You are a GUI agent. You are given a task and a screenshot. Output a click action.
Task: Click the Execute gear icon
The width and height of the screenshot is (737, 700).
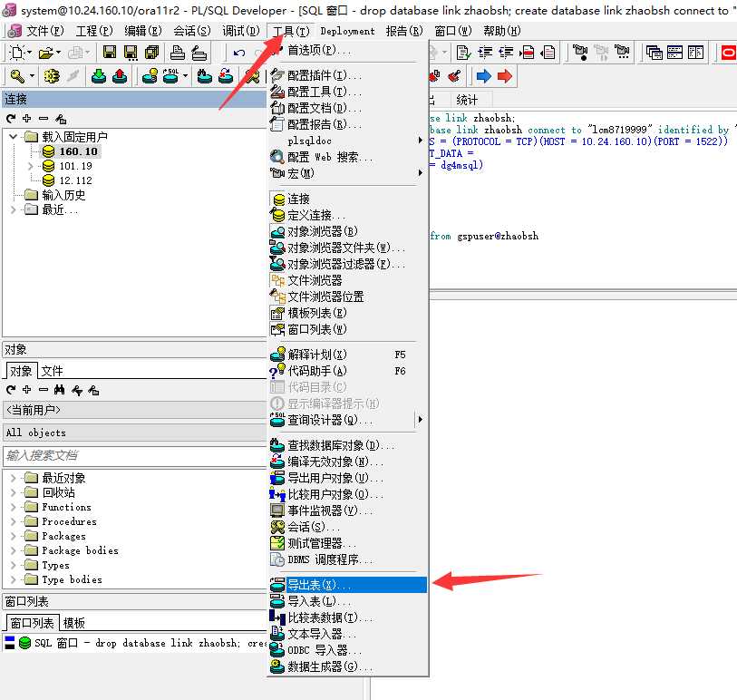52,75
